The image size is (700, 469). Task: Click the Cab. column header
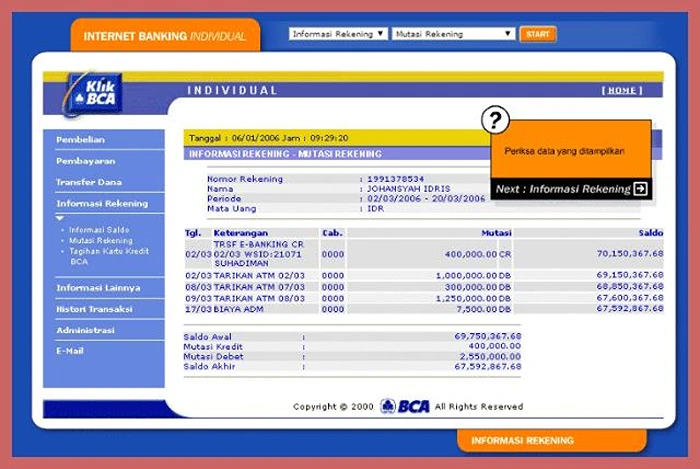point(332,233)
